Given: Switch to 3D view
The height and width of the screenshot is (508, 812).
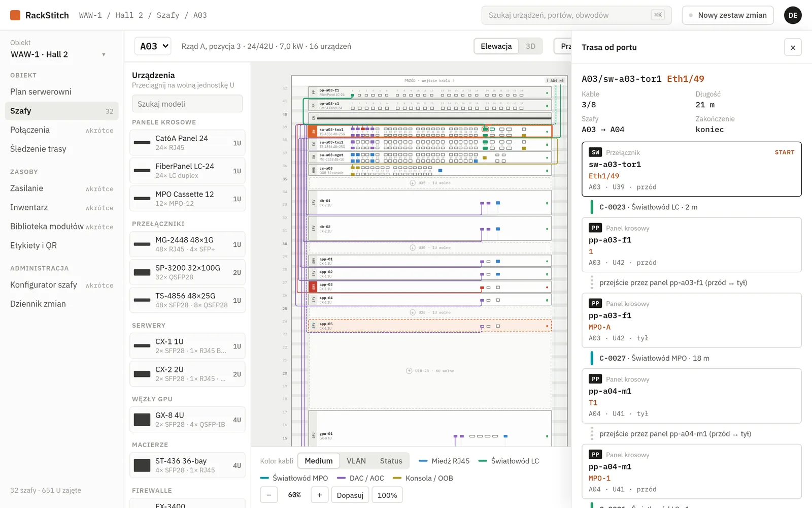Looking at the screenshot, I should pos(530,46).
